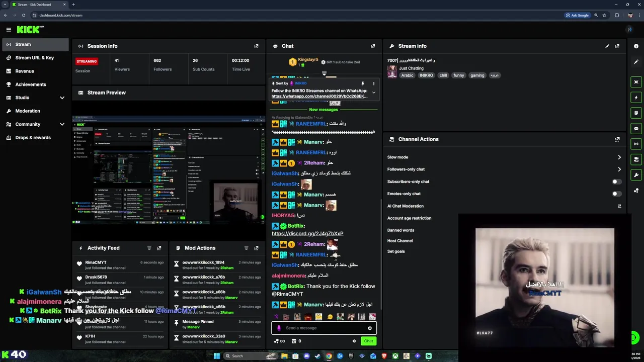Click Ask Google button in browser toolbar
The image size is (644, 362).
(577, 15)
